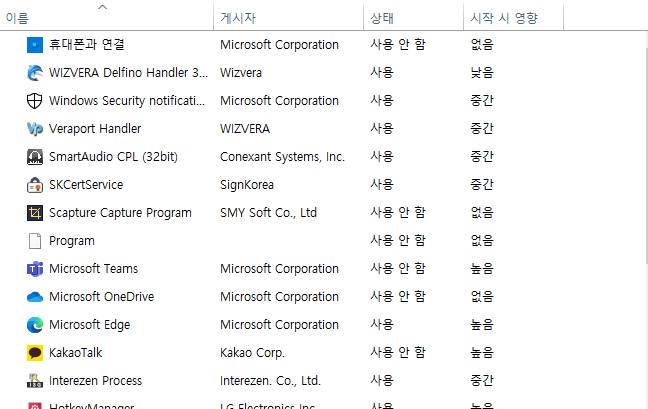Viewport: 648px width, 409px height.
Task: Click publisher SMY Soft Co., Ltd
Action: coord(268,213)
